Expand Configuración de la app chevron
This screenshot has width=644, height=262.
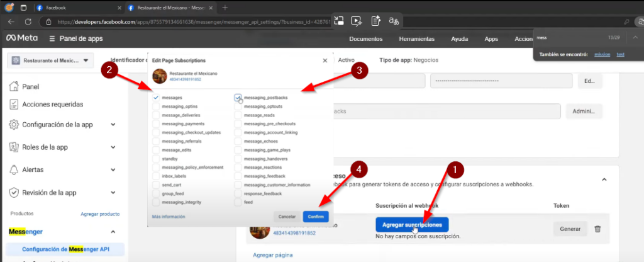(x=113, y=125)
